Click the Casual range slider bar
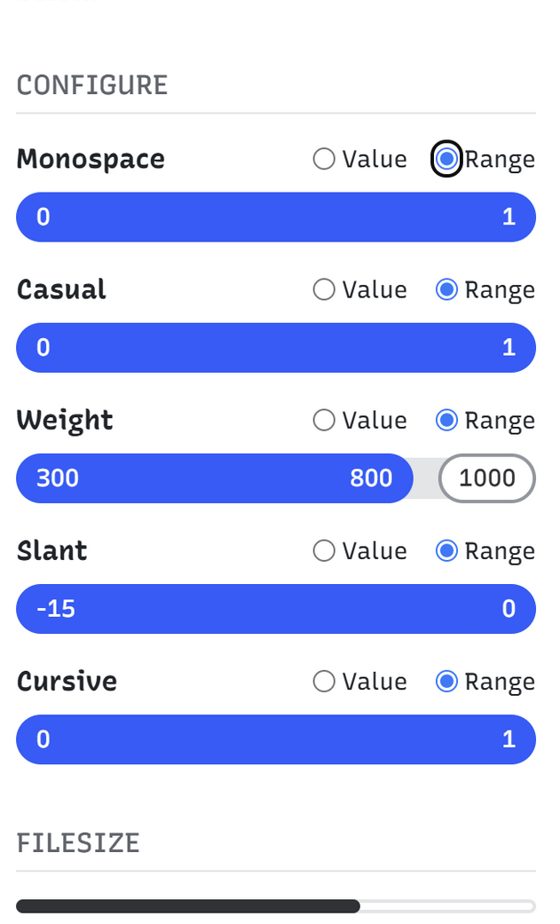The height and width of the screenshot is (924, 560). click(275, 347)
